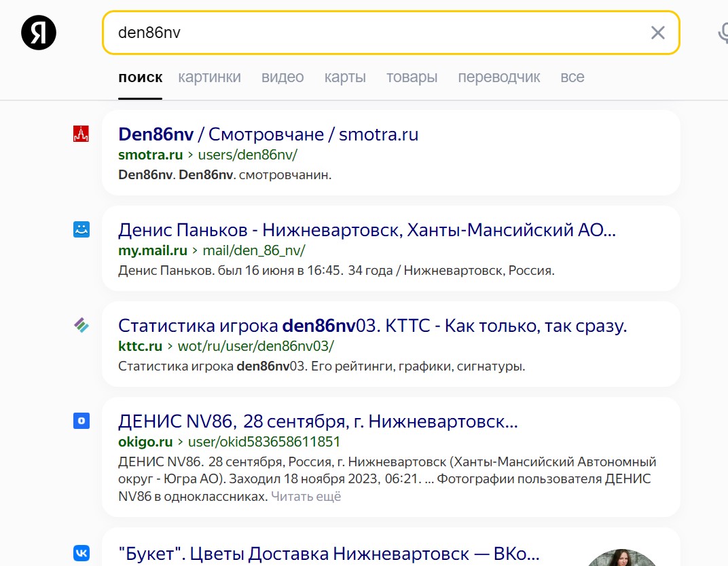The width and height of the screenshot is (728, 566).
Task: Open the Статистика игрока den86nv03 result title
Action: pyautogui.click(x=372, y=326)
